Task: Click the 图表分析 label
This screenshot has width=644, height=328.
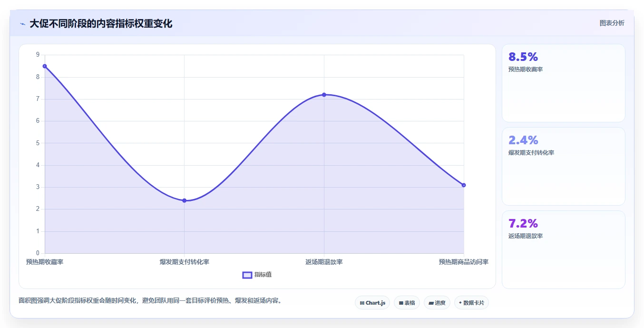Action: (612, 23)
